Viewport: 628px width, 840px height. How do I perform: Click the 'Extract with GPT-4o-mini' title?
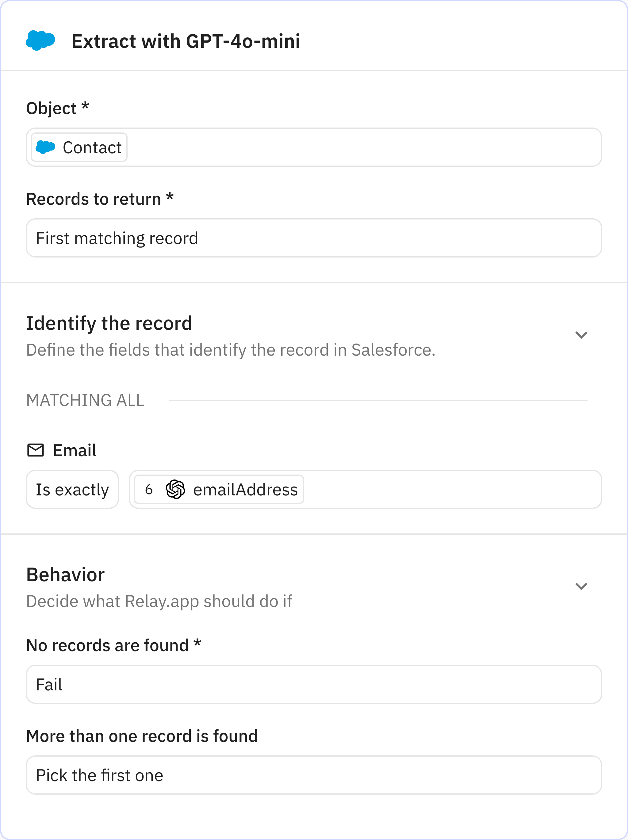pyautogui.click(x=185, y=41)
